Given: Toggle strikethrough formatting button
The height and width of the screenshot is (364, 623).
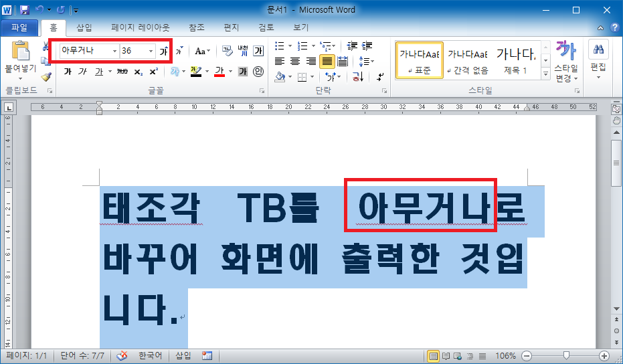Looking at the screenshot, I should (122, 72).
